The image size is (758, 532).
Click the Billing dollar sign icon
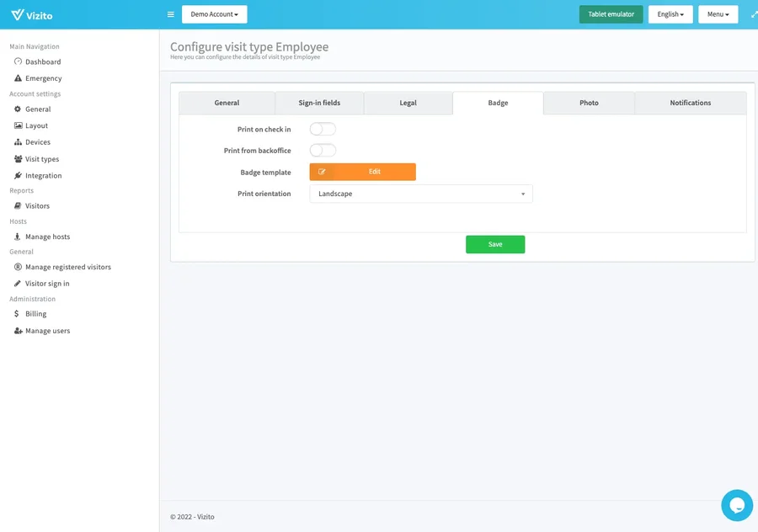[x=18, y=314]
